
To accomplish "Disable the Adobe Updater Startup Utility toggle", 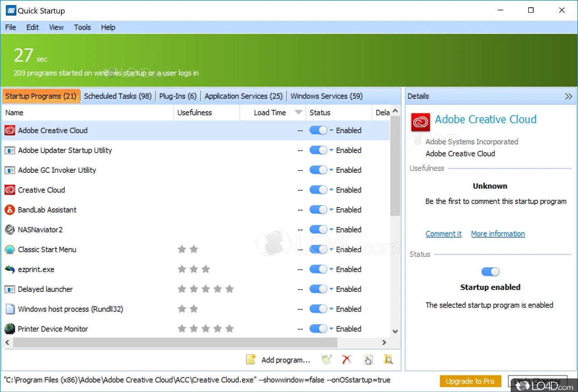I will [x=318, y=150].
